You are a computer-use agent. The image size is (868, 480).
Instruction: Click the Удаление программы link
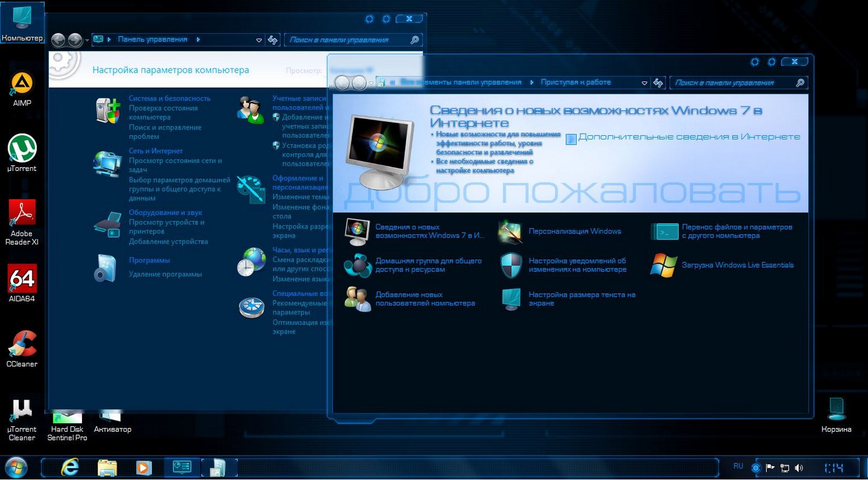coord(165,274)
